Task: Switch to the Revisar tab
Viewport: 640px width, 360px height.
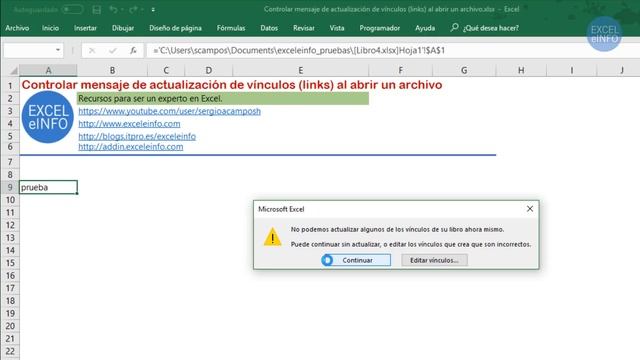Action: click(x=304, y=28)
